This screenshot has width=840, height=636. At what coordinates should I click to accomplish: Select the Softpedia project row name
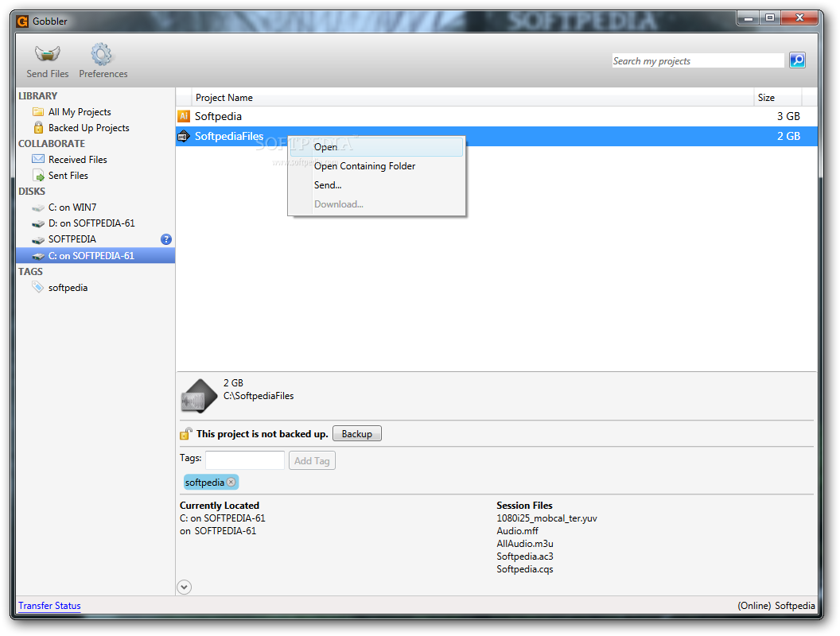click(218, 116)
